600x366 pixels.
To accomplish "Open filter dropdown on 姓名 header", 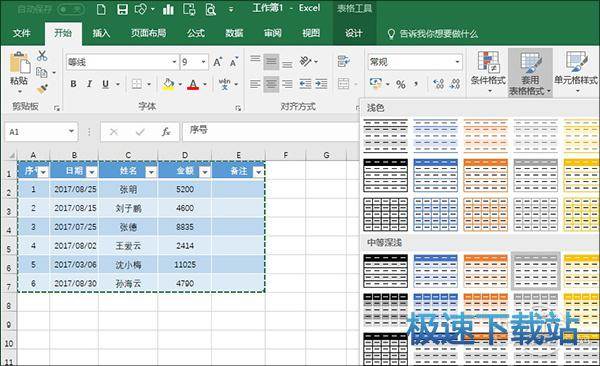I will pyautogui.click(x=151, y=172).
